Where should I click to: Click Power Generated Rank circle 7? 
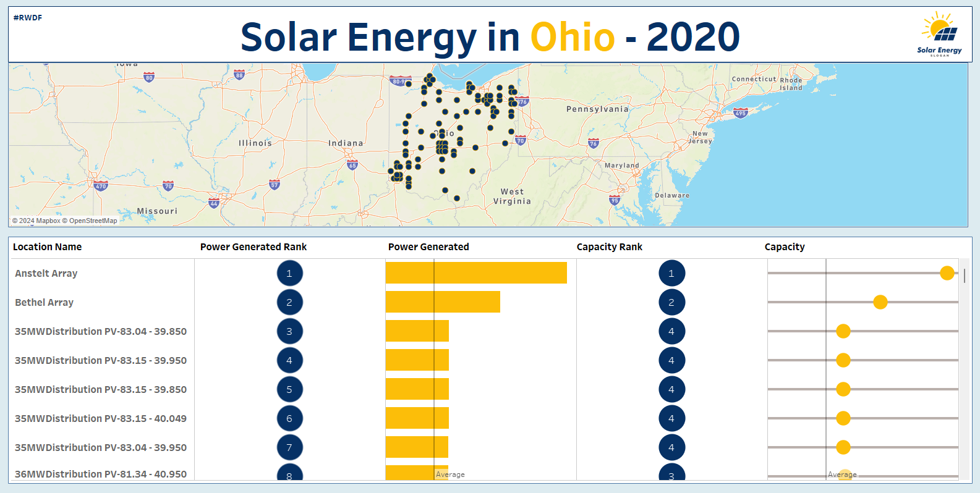(x=289, y=447)
